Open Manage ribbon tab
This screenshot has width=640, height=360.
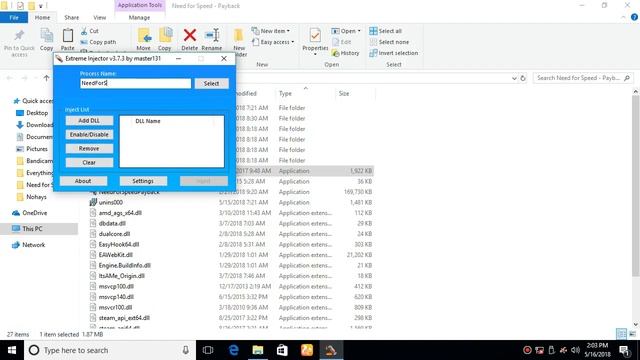coord(140,18)
